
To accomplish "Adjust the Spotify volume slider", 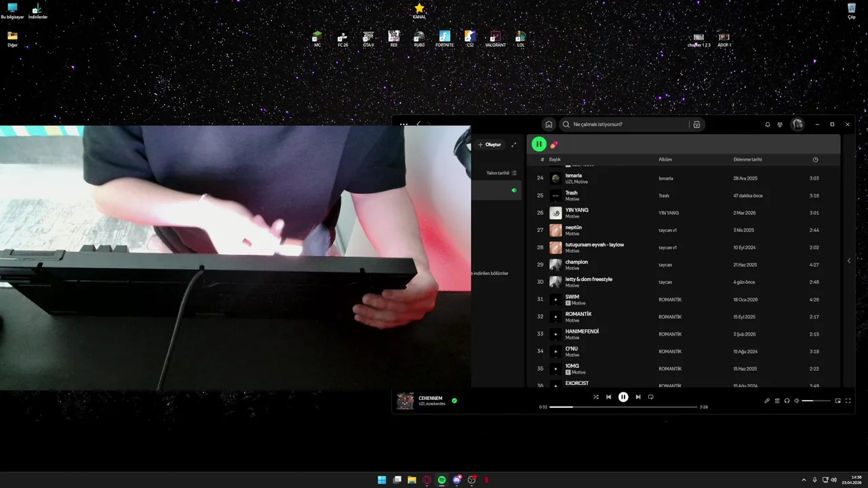I will tap(816, 401).
